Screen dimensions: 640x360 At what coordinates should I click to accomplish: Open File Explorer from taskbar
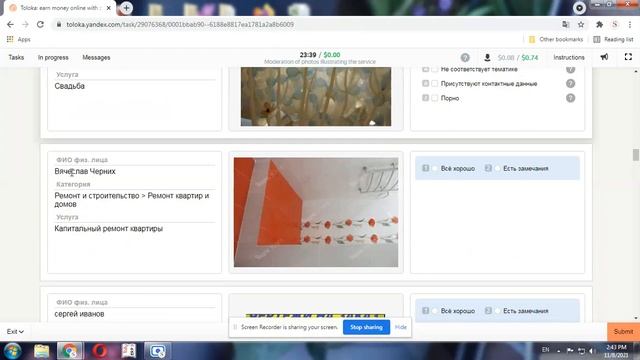pos(41,351)
